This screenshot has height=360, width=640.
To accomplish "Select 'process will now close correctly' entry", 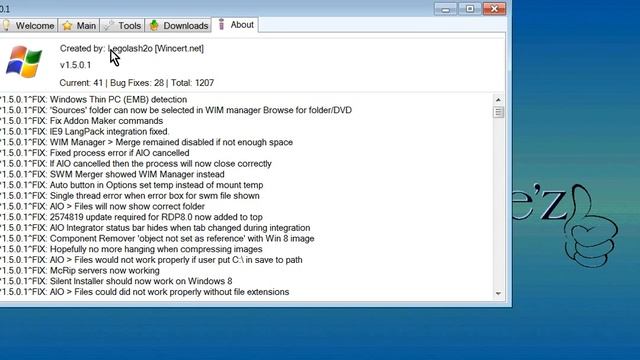I will click(136, 163).
